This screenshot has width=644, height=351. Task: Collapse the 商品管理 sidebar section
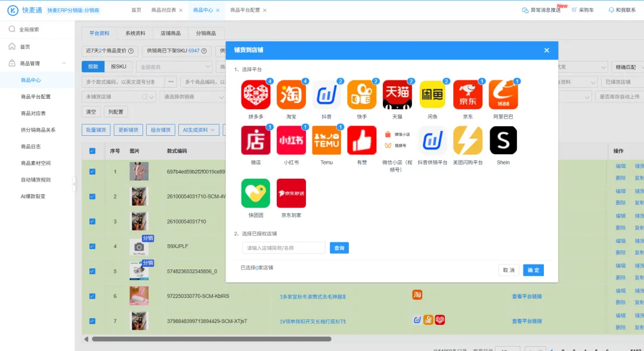coord(64,63)
